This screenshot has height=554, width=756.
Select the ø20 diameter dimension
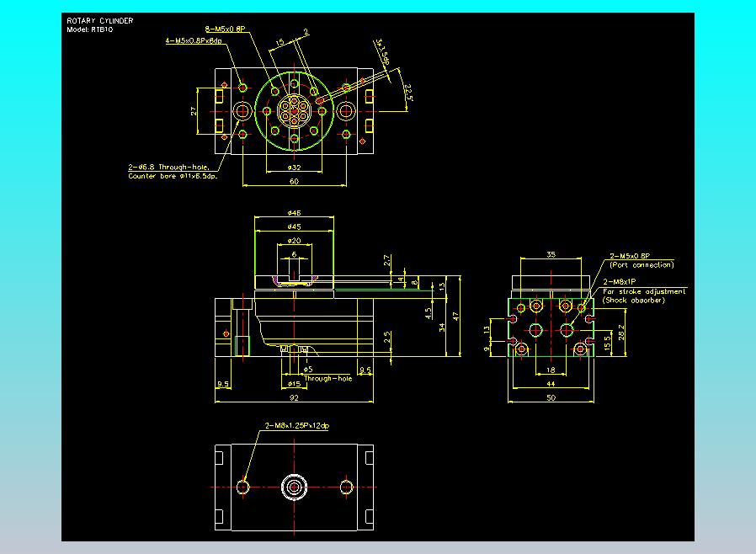(x=294, y=241)
